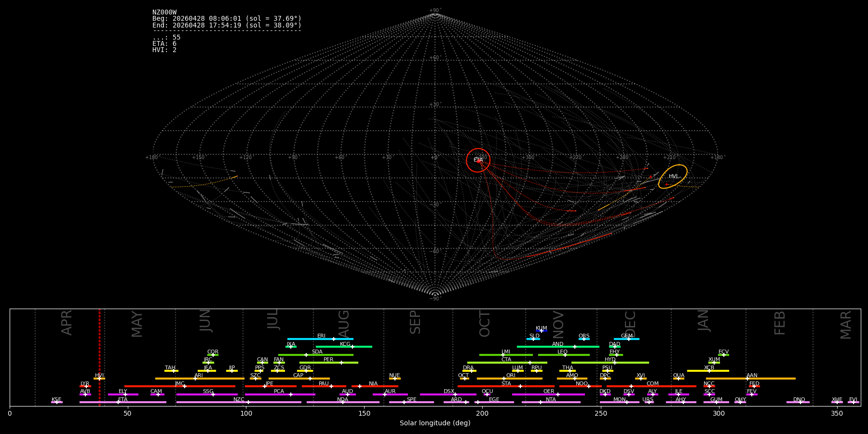Select the SDA shower bar

coord(316,355)
